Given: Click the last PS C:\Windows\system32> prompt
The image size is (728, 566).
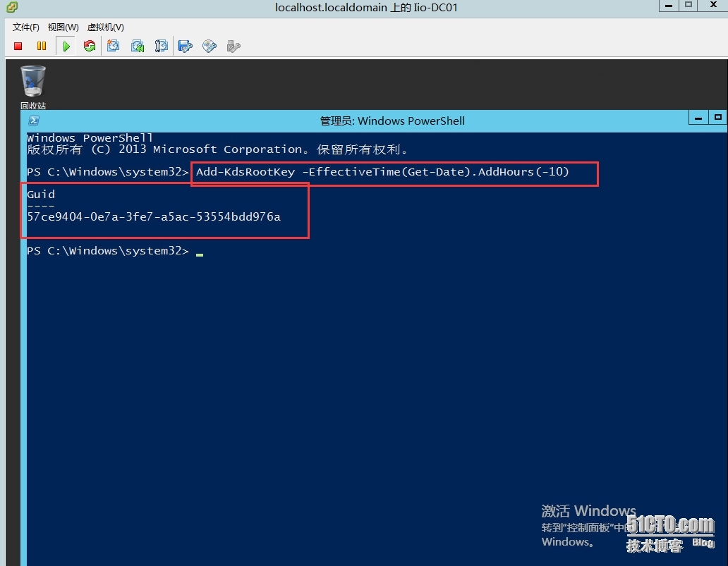Looking at the screenshot, I should [108, 251].
